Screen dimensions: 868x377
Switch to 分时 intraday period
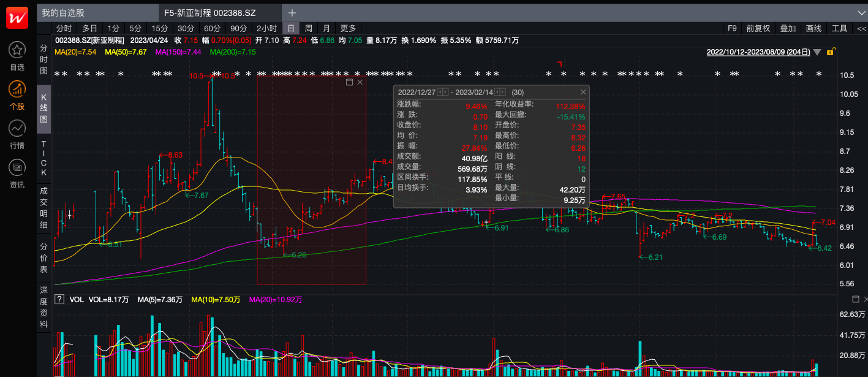pyautogui.click(x=64, y=29)
